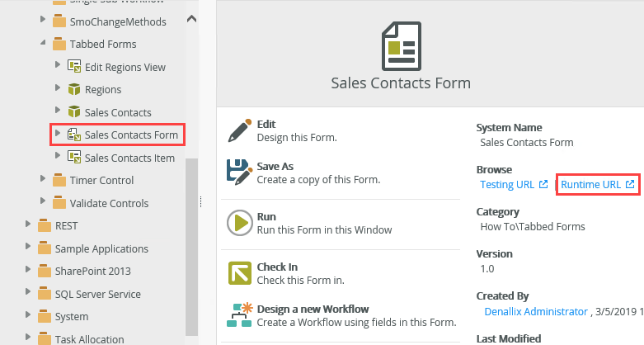
Task: Collapse the Tabbed Forms folder
Action: coord(43,44)
